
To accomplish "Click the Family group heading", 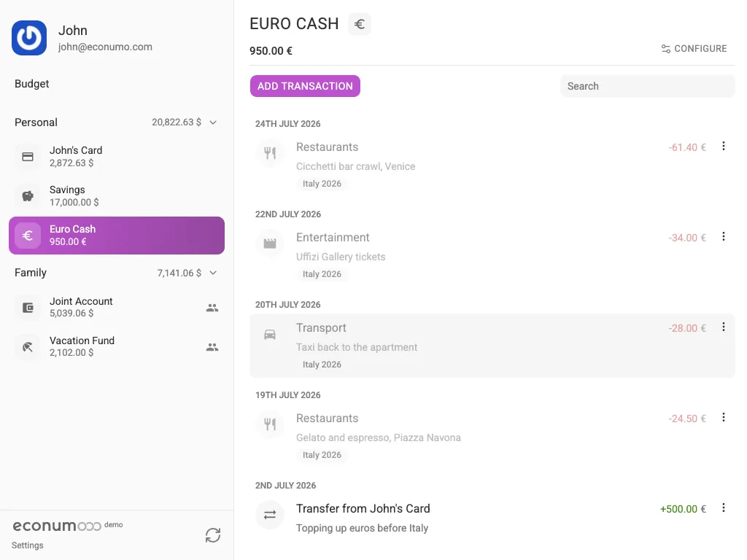I will point(31,273).
